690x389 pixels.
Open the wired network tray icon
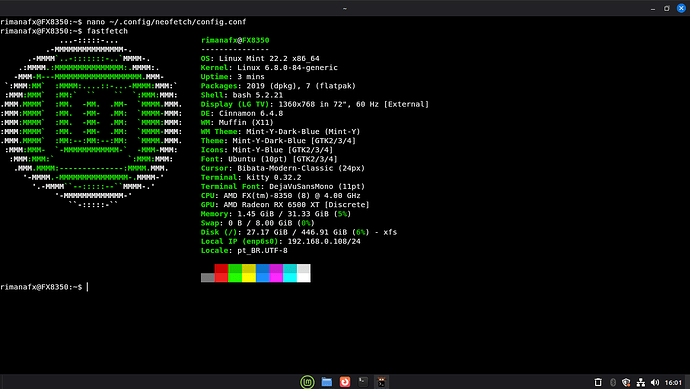(641, 382)
